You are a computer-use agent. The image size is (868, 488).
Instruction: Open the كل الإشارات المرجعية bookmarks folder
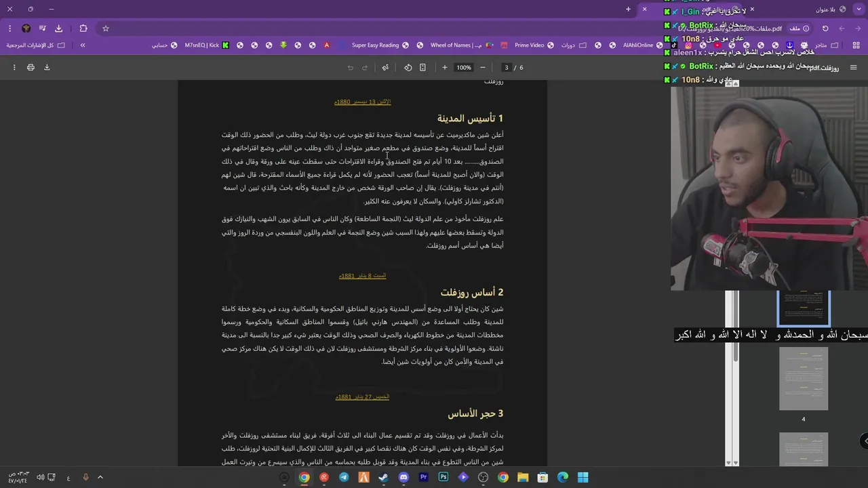click(x=36, y=45)
